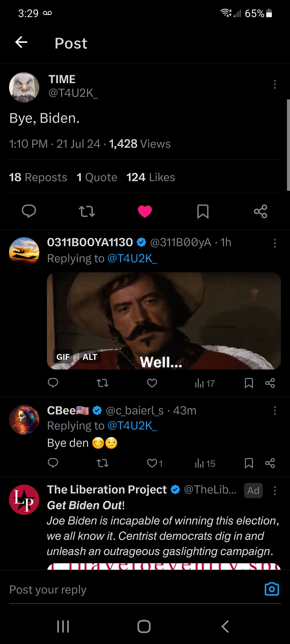Open more options on CBee's reply
The width and height of the screenshot is (290, 644).
(275, 411)
